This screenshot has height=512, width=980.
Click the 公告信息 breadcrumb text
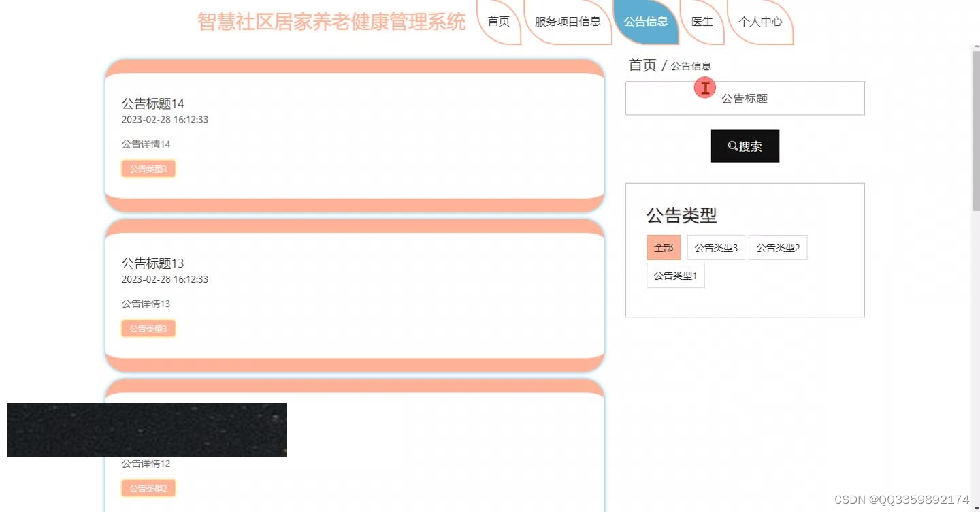691,66
